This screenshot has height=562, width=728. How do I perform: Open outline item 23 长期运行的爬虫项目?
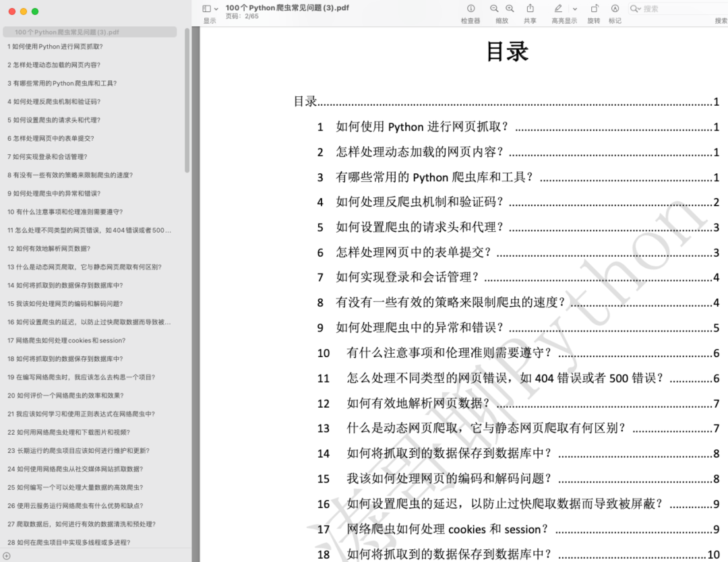(78, 451)
